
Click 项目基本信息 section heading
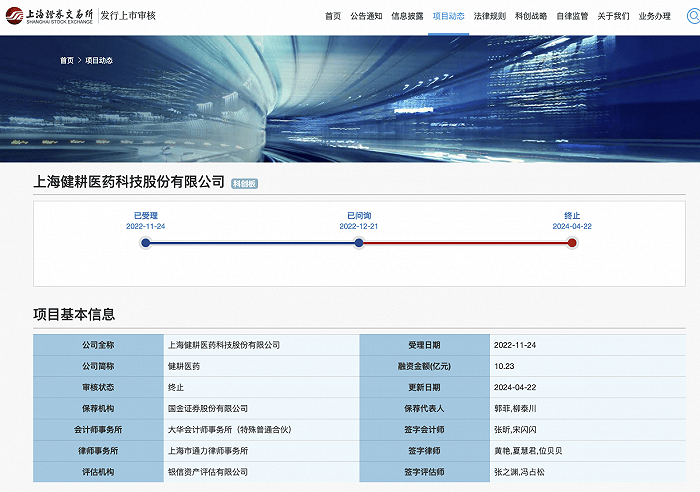pos(74,314)
